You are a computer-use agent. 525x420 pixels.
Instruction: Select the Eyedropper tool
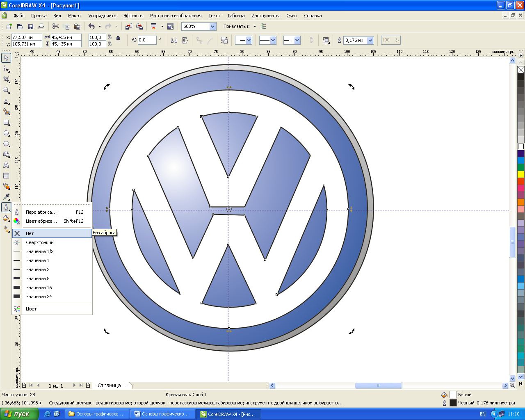click(x=6, y=197)
